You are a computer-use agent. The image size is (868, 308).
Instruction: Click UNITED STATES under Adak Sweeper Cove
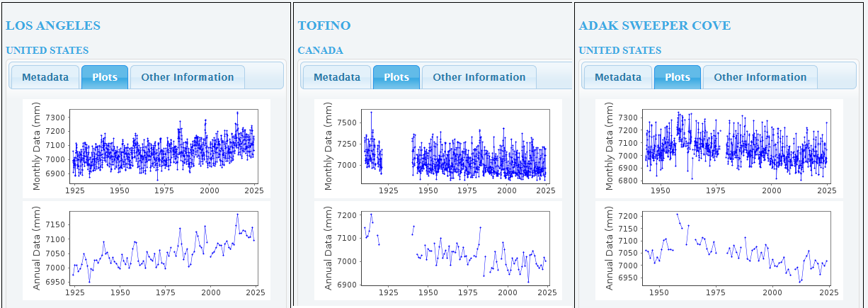click(x=620, y=50)
